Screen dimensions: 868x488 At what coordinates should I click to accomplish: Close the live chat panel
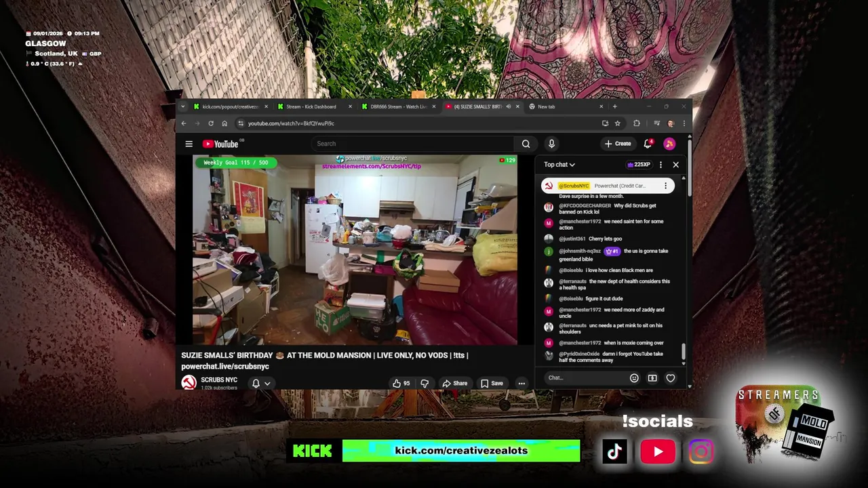(x=675, y=165)
